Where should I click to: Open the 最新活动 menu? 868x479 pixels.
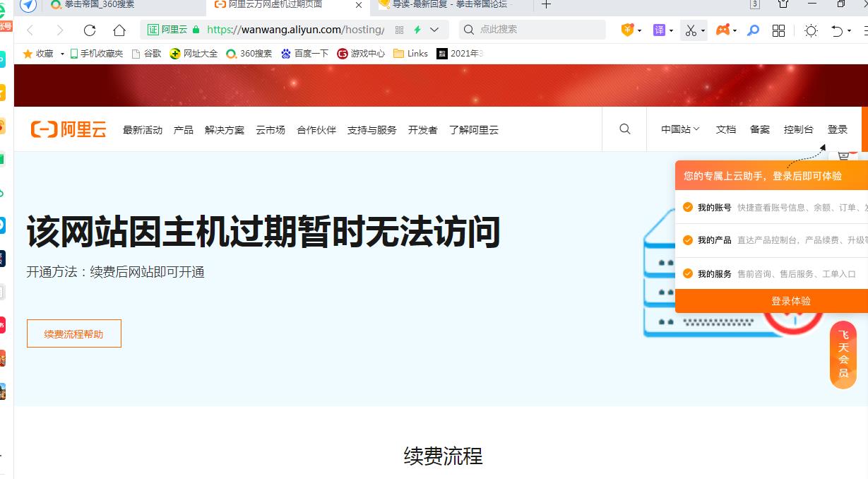(143, 130)
